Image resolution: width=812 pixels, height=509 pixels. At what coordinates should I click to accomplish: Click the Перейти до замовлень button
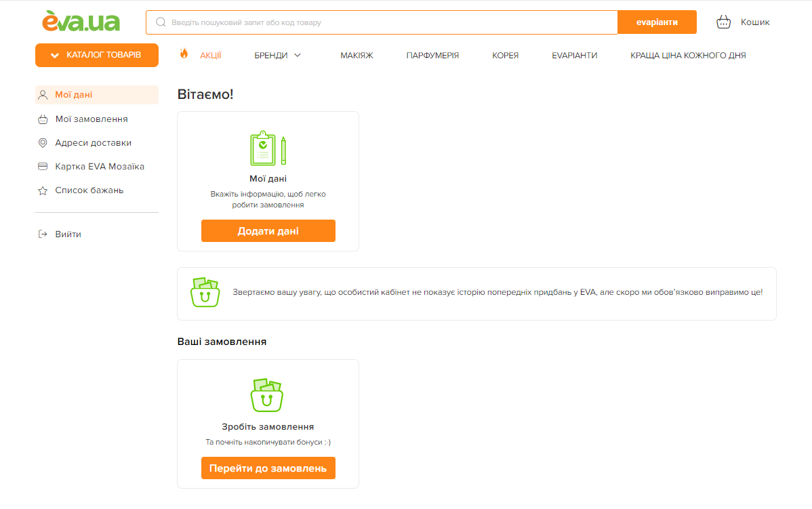coord(268,468)
